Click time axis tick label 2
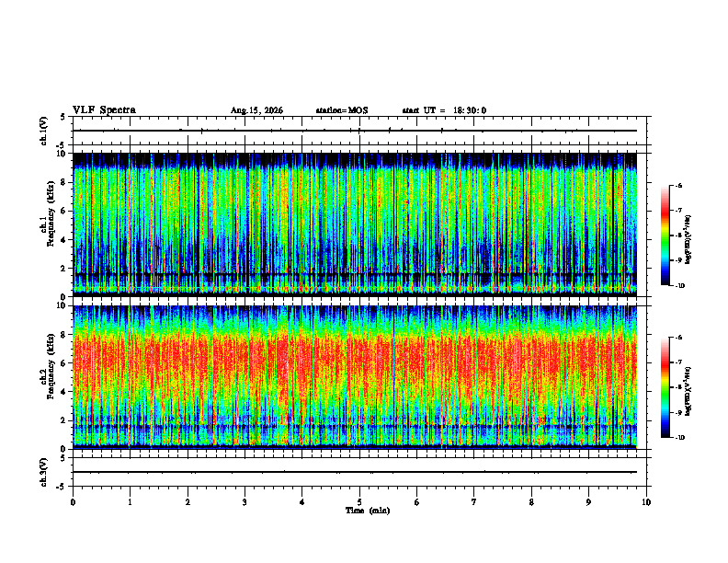Image resolution: width=728 pixels, height=563 pixels. 188,502
